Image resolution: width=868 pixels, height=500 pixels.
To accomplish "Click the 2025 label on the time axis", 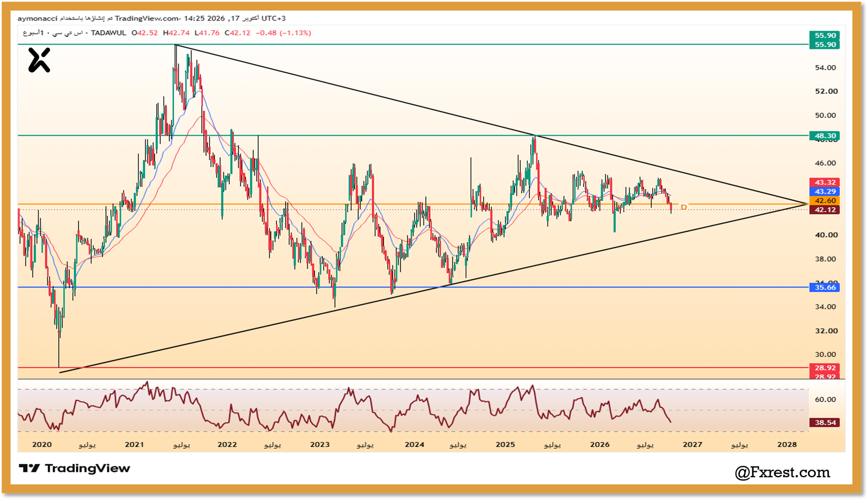I will point(506,445).
